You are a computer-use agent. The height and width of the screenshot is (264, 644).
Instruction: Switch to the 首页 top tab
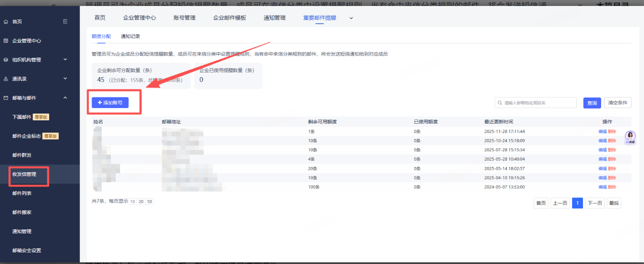click(100, 18)
